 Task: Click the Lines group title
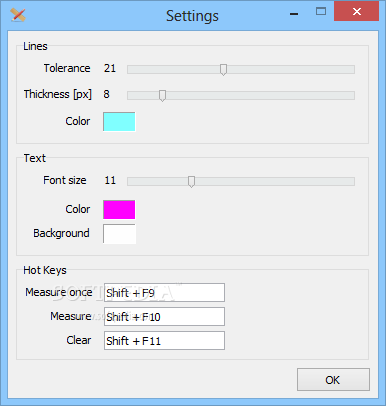[35, 46]
